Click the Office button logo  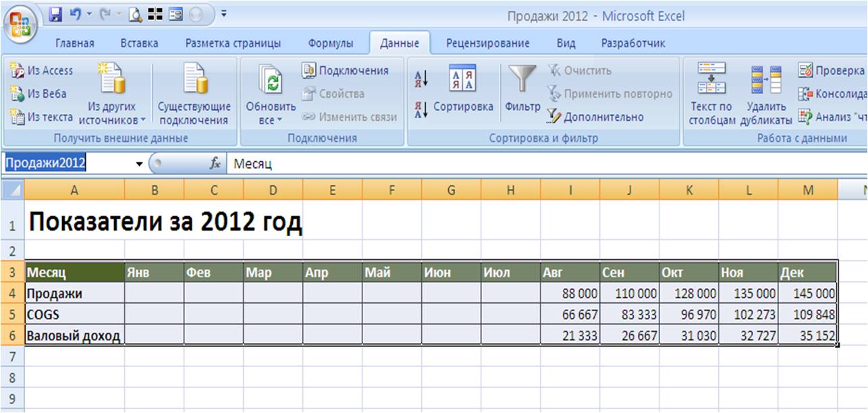(x=22, y=23)
